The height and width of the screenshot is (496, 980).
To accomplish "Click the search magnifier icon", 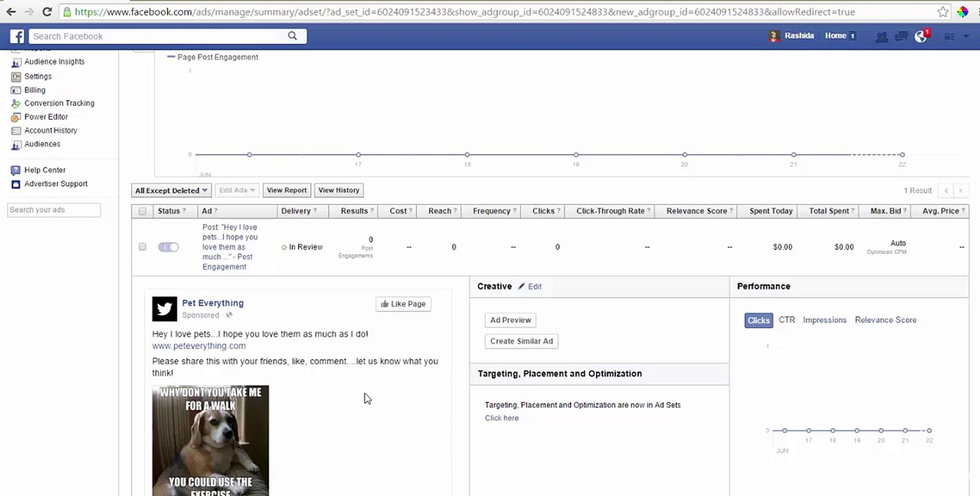I will [x=292, y=36].
